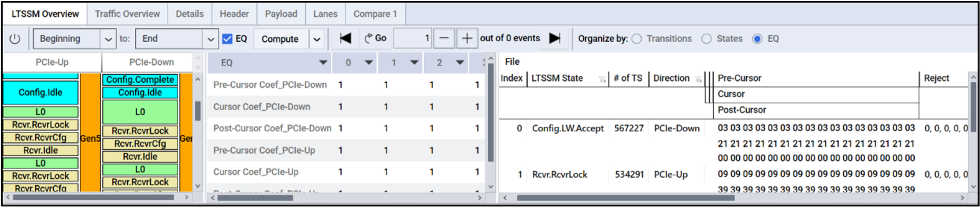Increment event number with plus button

(467, 39)
